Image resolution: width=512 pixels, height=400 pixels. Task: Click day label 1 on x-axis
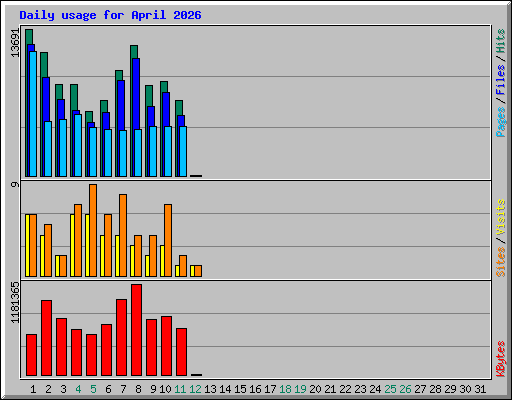33,389
